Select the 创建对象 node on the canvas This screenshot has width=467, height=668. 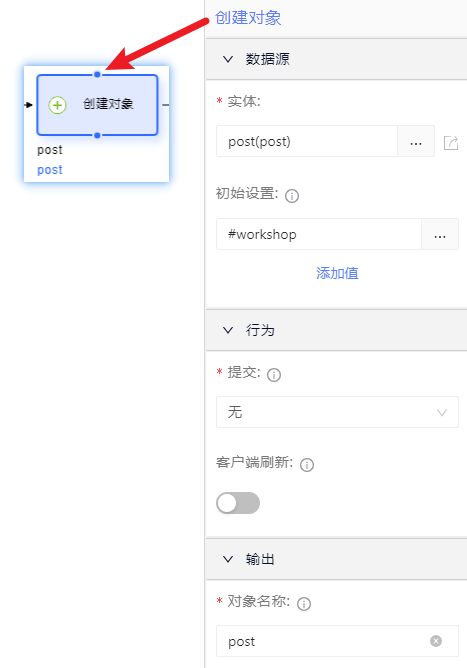[x=97, y=105]
